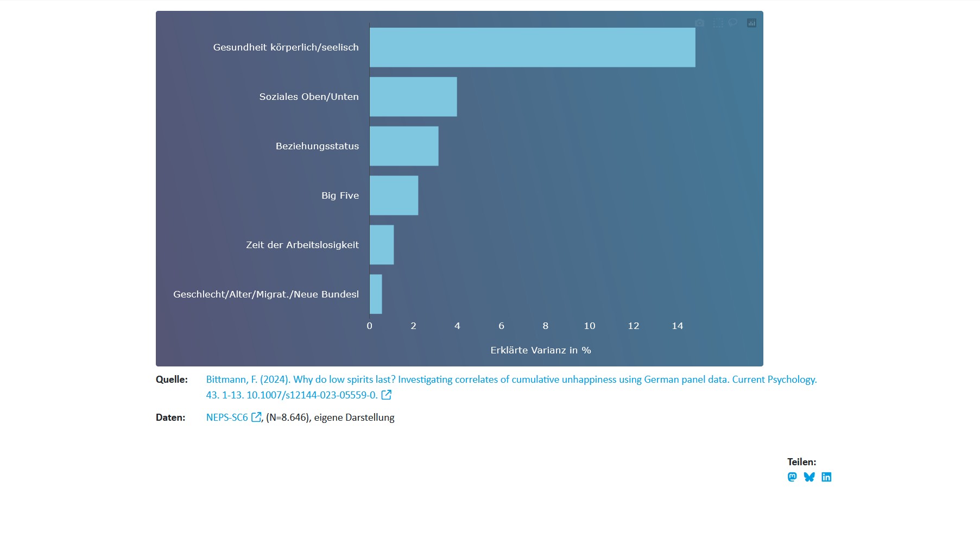Click the Big Five bar
980x538 pixels.
click(x=394, y=195)
